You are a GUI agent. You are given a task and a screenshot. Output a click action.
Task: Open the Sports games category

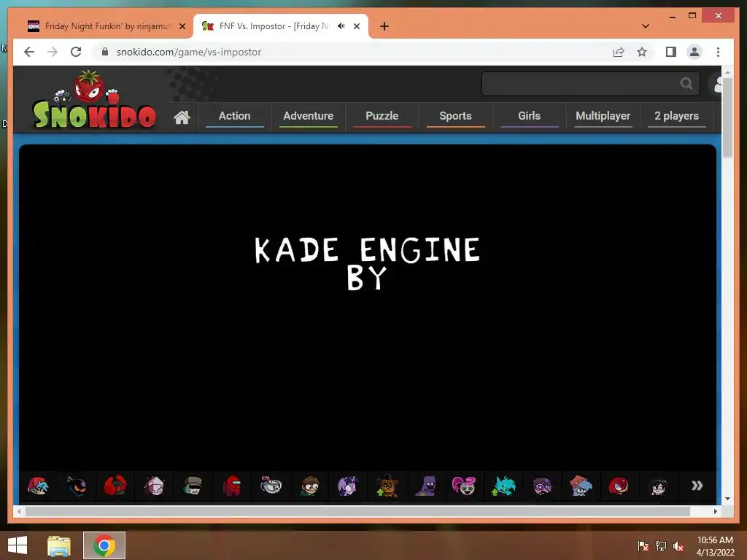455,116
